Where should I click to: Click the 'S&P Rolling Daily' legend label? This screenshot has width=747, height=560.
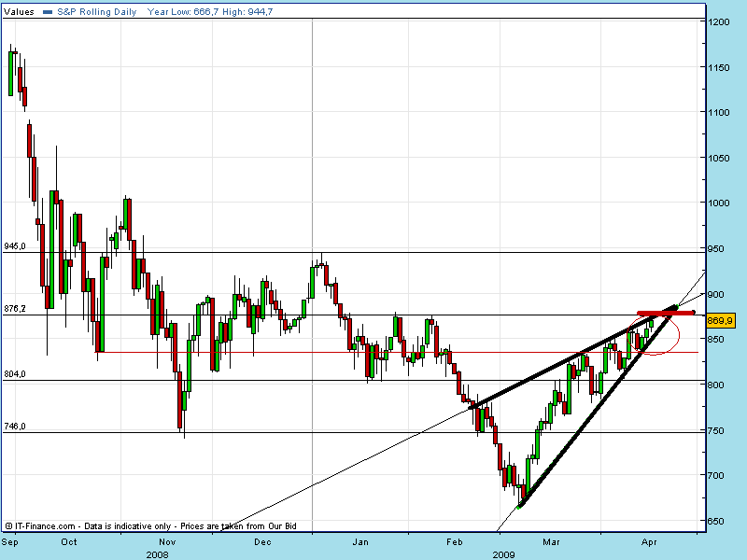pyautogui.click(x=97, y=12)
